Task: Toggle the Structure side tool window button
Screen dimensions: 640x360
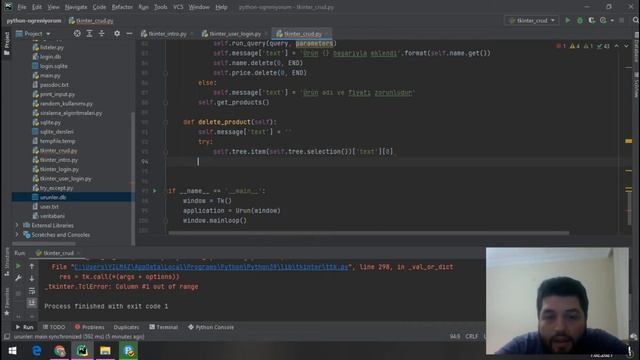Action: tap(7, 262)
